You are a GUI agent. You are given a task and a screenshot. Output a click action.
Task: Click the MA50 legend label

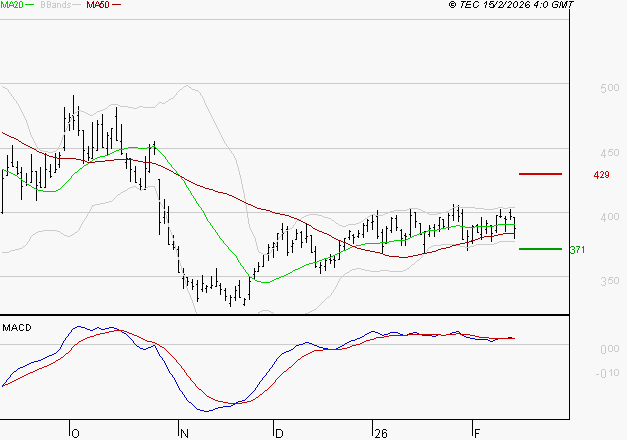(98, 4)
